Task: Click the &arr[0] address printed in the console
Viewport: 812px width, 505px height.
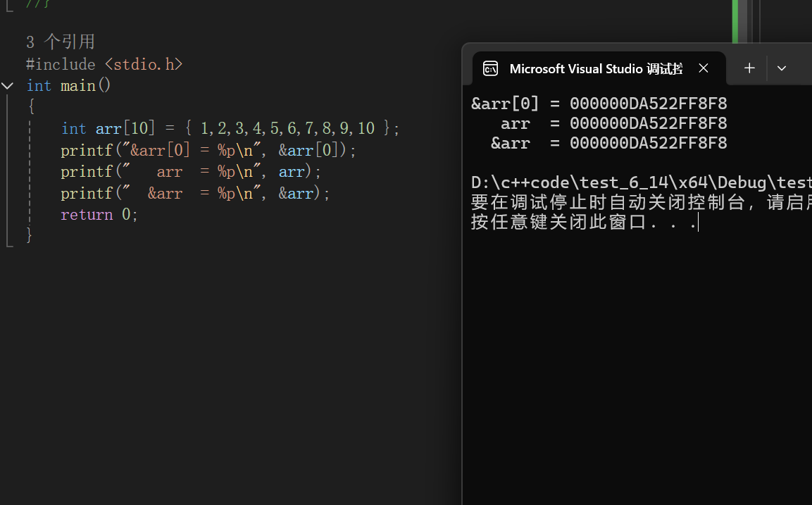Action: tap(649, 103)
